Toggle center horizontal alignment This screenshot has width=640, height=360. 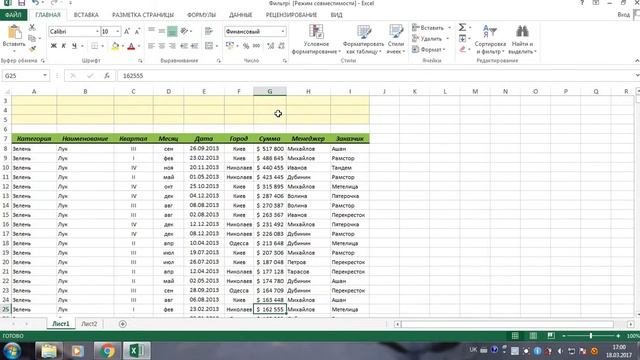pyautogui.click(x=162, y=46)
